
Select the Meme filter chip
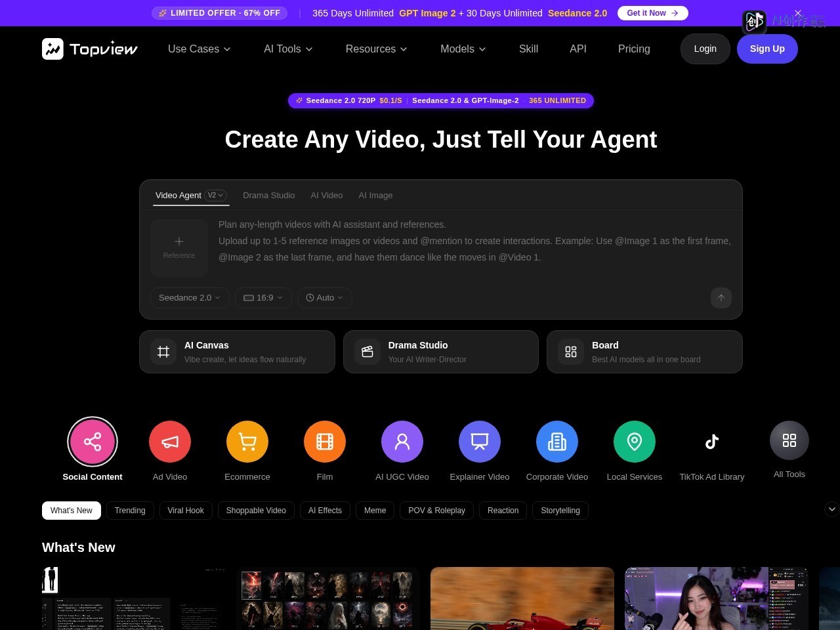[x=375, y=511]
